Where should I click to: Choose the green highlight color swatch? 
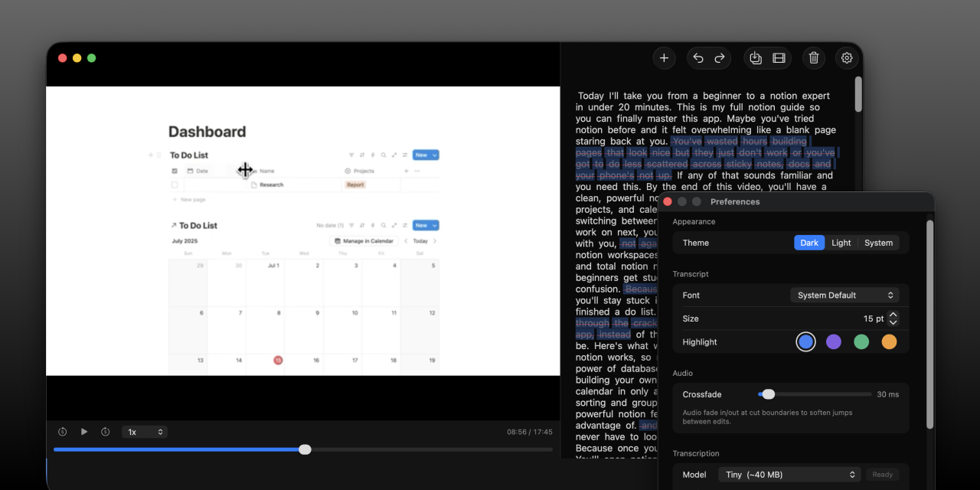[861, 342]
